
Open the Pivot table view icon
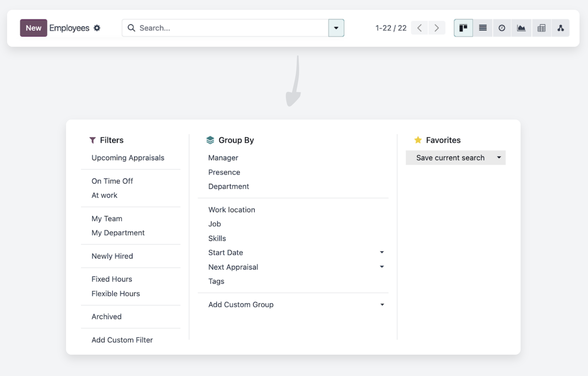coord(541,28)
